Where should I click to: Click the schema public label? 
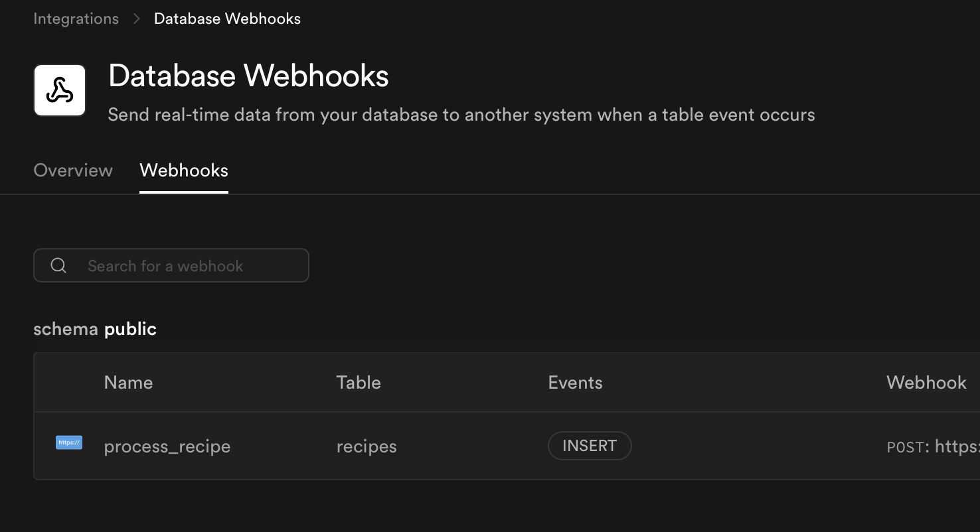[x=95, y=329]
